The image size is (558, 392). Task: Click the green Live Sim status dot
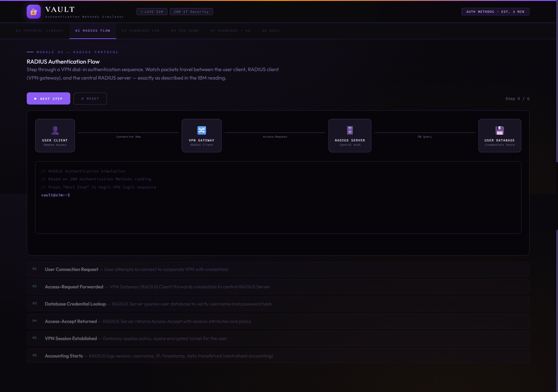click(x=142, y=12)
